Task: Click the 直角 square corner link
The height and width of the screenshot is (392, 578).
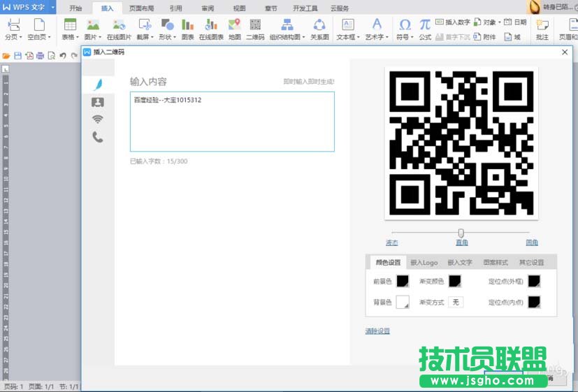Action: 461,242
